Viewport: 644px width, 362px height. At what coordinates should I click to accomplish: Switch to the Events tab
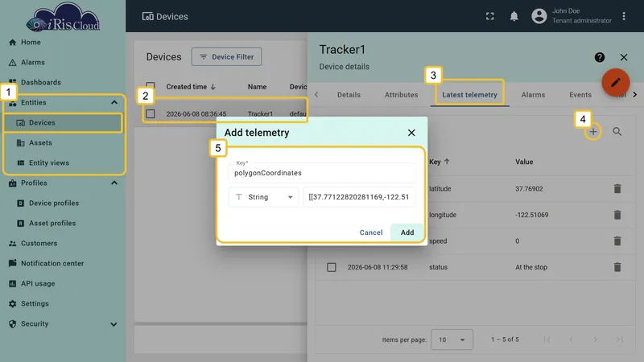click(580, 95)
